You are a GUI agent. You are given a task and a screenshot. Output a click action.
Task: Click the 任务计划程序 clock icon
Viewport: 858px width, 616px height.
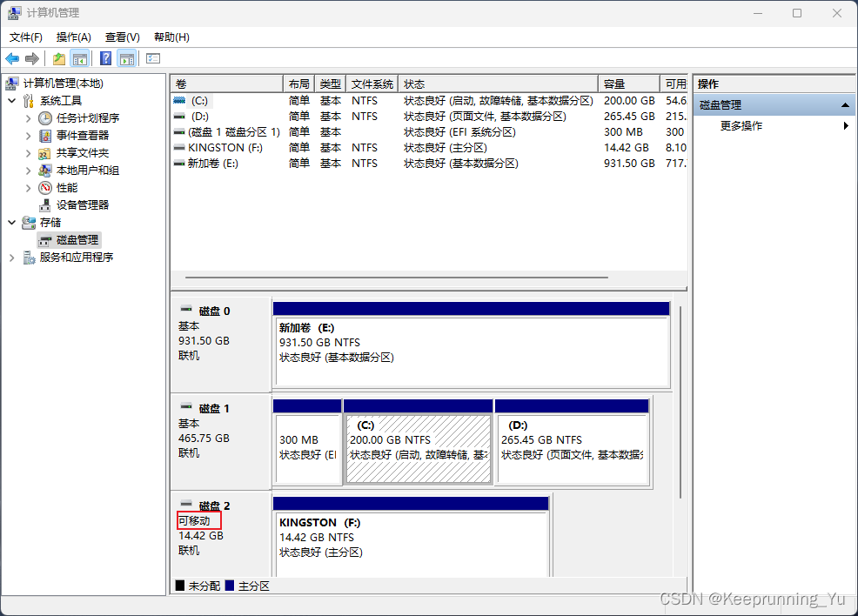[45, 118]
